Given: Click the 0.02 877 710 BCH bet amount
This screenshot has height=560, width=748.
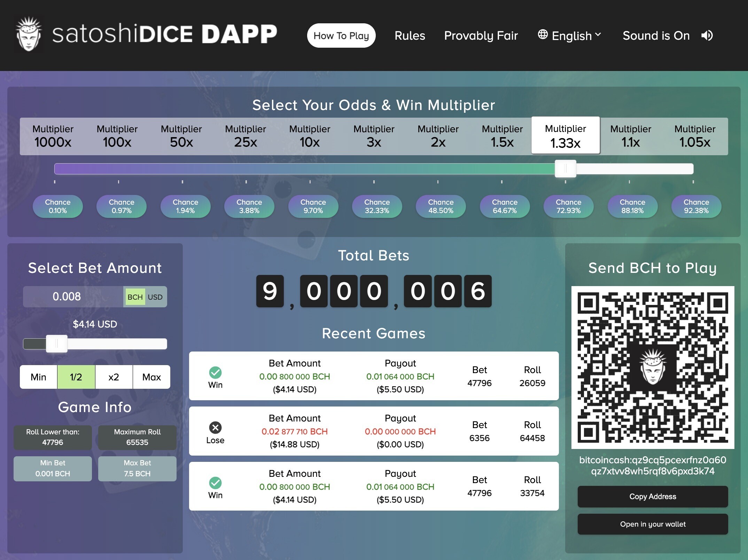Looking at the screenshot, I should coord(295,432).
